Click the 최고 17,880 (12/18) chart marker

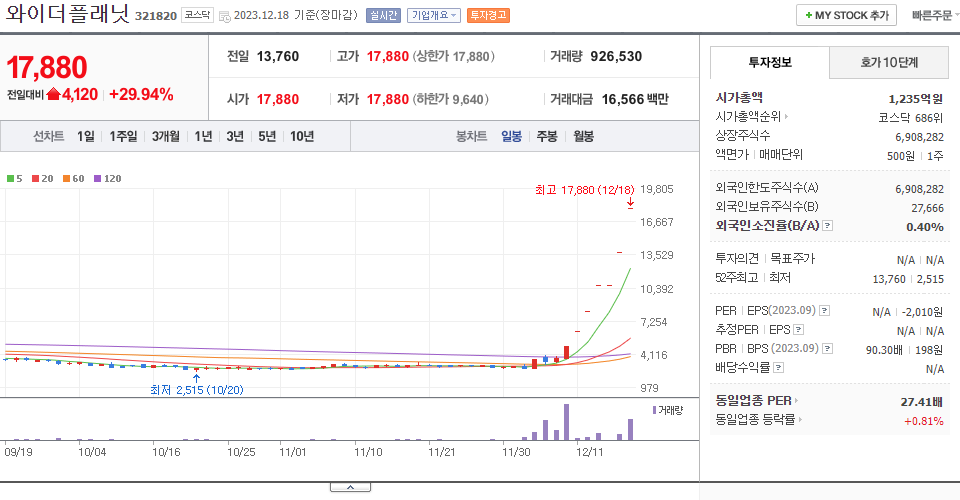585,190
